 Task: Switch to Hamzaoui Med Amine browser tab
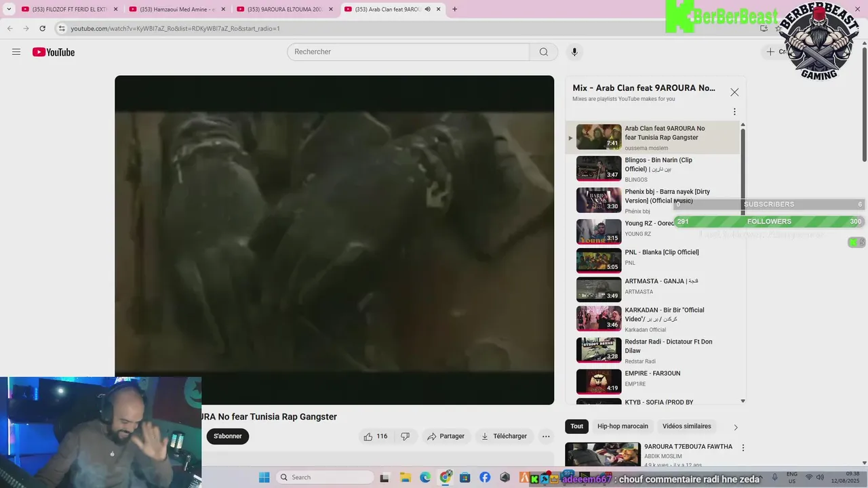click(178, 9)
